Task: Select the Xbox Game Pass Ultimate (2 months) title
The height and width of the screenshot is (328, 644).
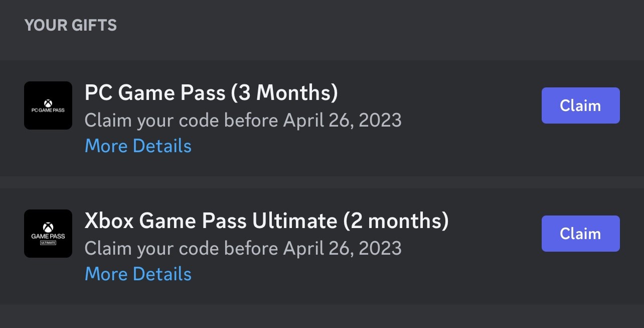Action: [x=266, y=221]
